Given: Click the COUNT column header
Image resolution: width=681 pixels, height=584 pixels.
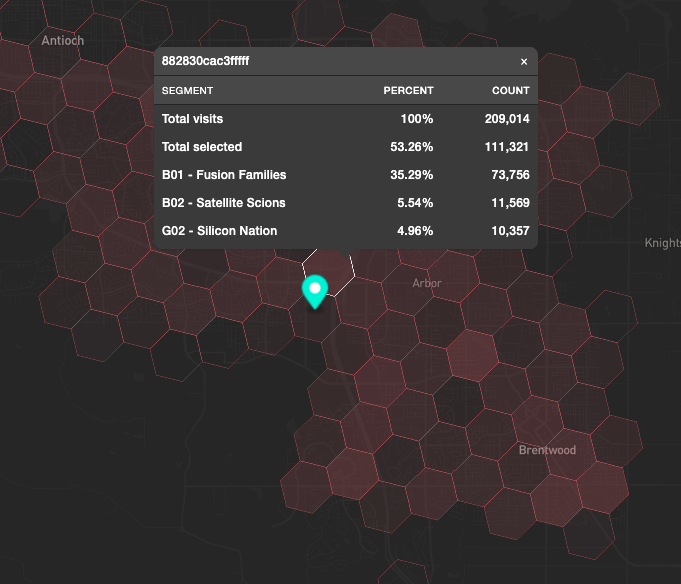Looking at the screenshot, I should pyautogui.click(x=510, y=90).
